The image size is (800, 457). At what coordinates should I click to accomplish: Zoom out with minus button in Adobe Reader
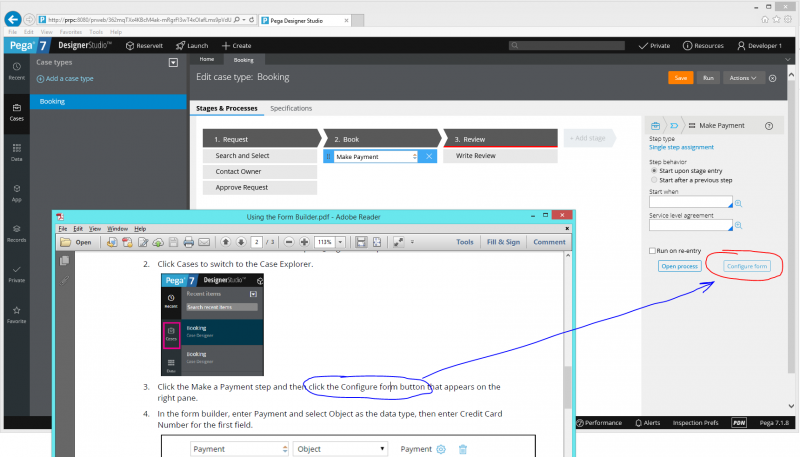pos(289,242)
